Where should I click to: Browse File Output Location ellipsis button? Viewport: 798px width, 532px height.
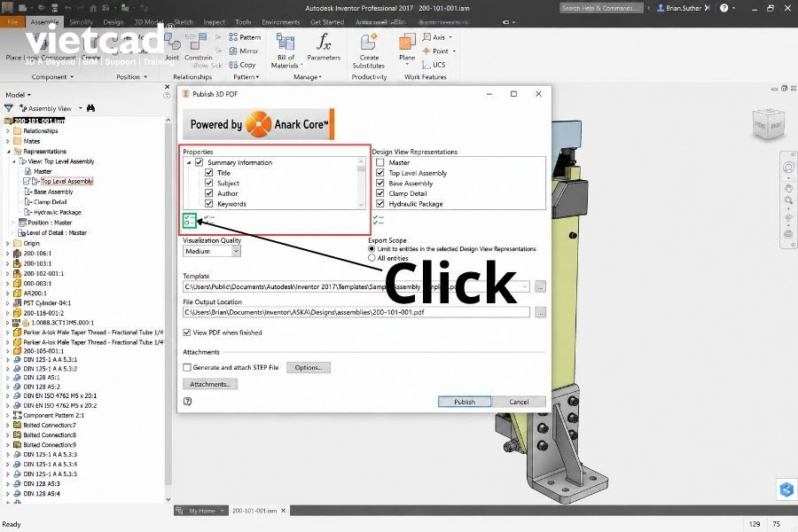click(540, 312)
